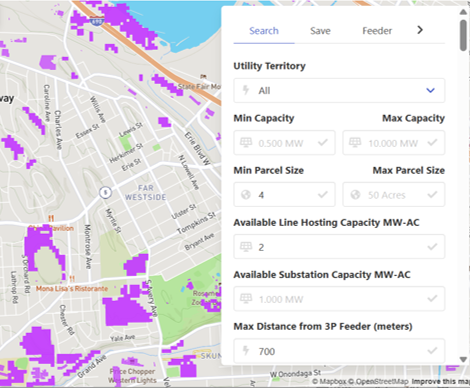Click the Tompkins St street label
The height and width of the screenshot is (388, 470).
[196, 223]
